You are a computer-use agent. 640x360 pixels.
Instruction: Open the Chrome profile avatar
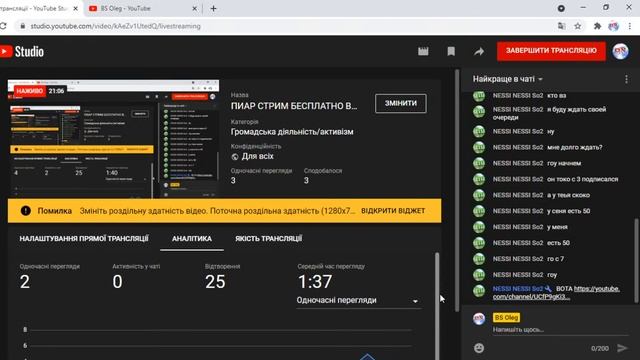(x=613, y=26)
